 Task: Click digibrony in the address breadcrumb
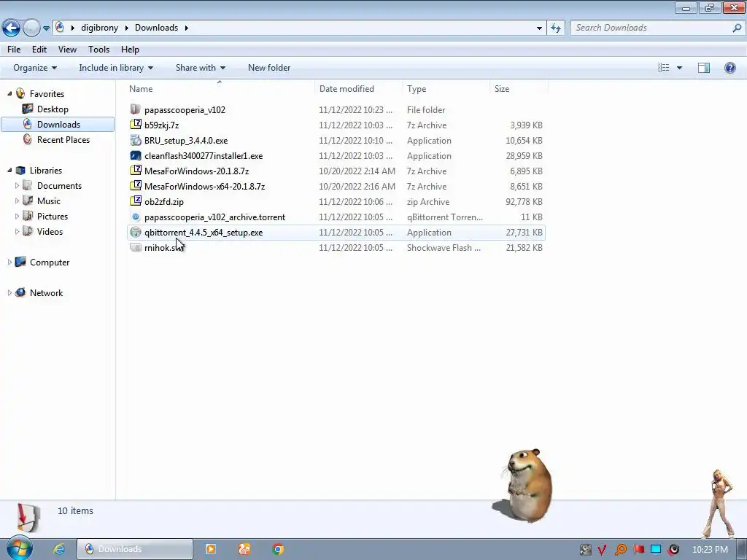click(x=99, y=28)
